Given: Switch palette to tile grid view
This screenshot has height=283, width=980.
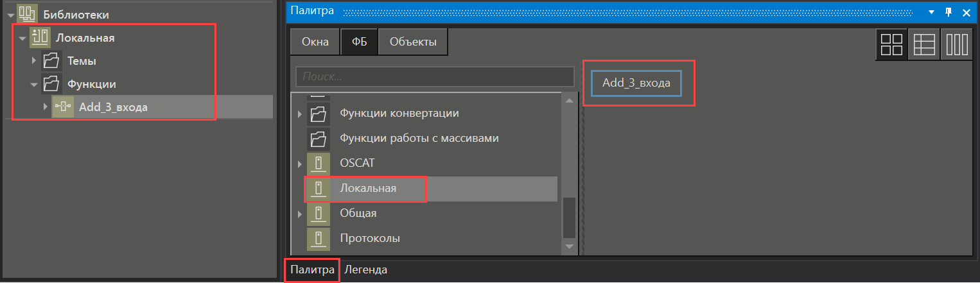Looking at the screenshot, I should [x=891, y=45].
